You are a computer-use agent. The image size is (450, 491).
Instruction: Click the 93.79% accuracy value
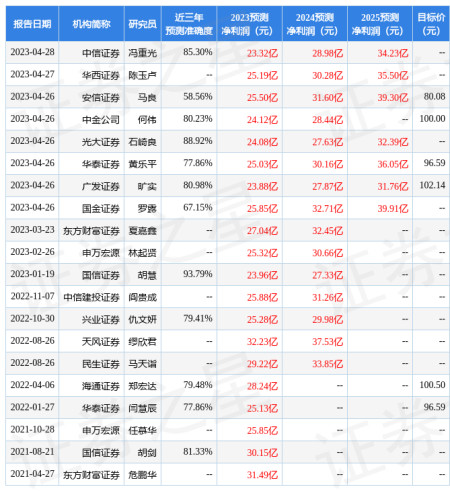point(198,274)
